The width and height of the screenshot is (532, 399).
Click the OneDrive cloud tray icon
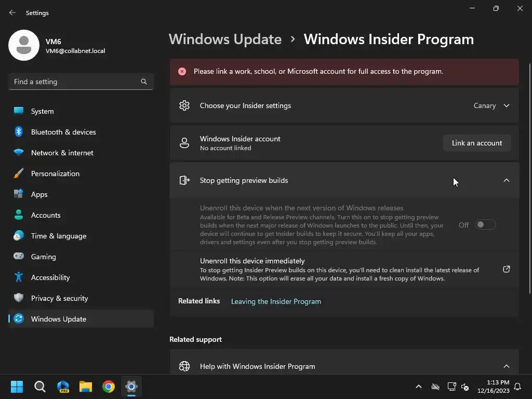pos(435,387)
